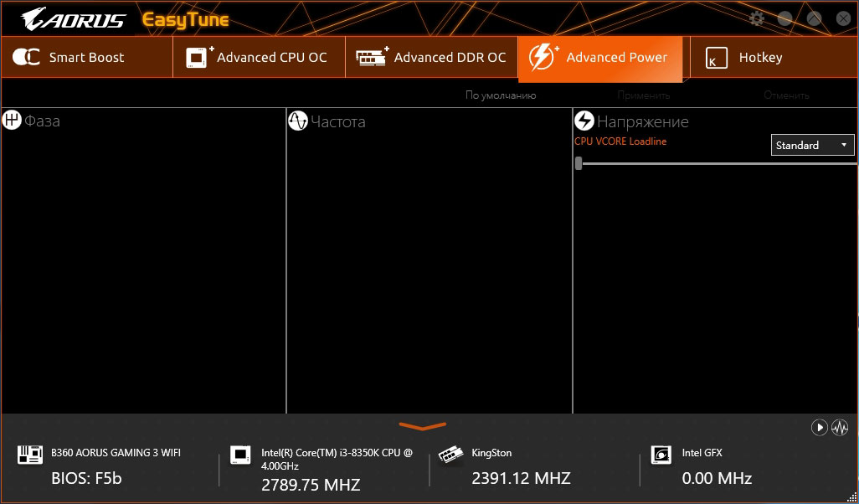This screenshot has width=859, height=504.
Task: Click the memory module icon beside KingSton
Action: tap(451, 455)
